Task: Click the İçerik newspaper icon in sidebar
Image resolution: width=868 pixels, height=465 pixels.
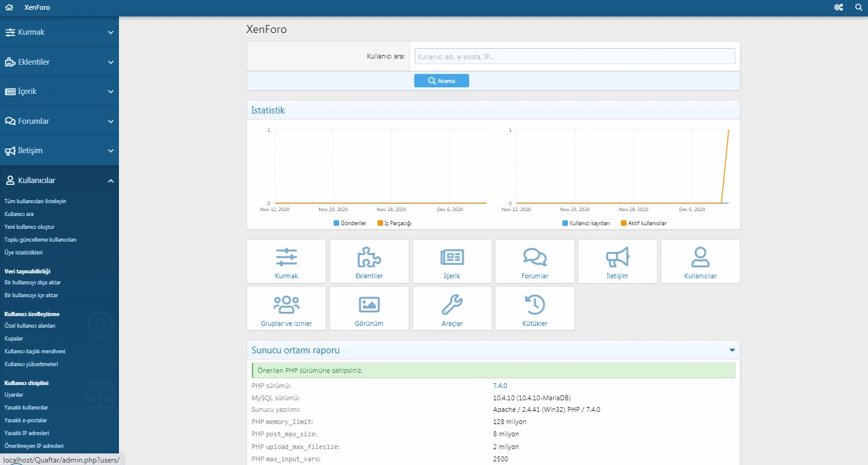Action: pyautogui.click(x=10, y=92)
